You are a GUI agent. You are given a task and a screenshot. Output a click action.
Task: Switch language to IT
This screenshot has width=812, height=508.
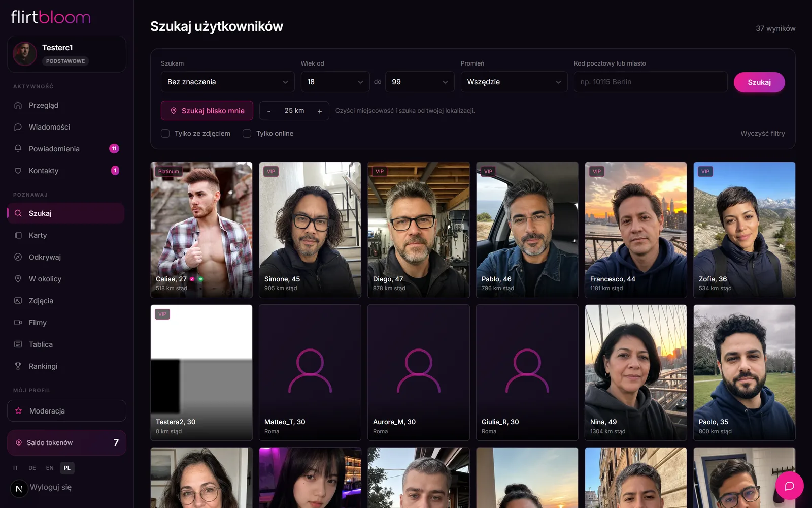coord(16,468)
